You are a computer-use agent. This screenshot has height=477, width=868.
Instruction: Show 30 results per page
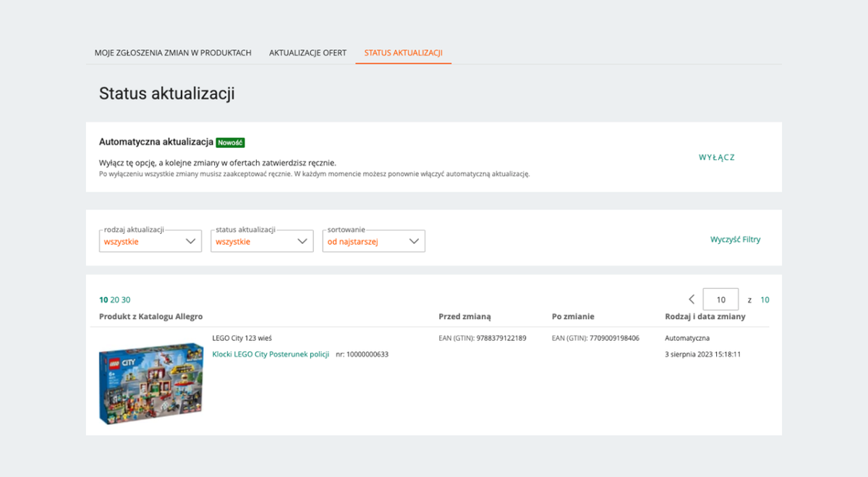coord(126,300)
